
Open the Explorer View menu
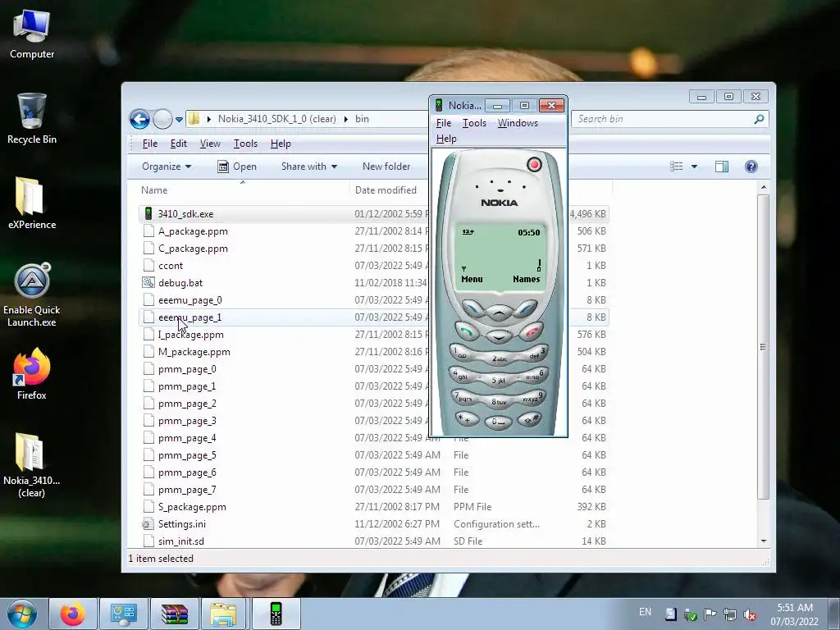pos(210,144)
